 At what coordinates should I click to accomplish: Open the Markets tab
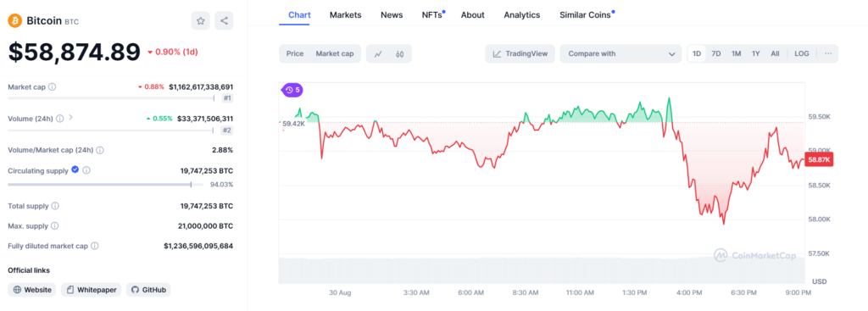pos(346,15)
